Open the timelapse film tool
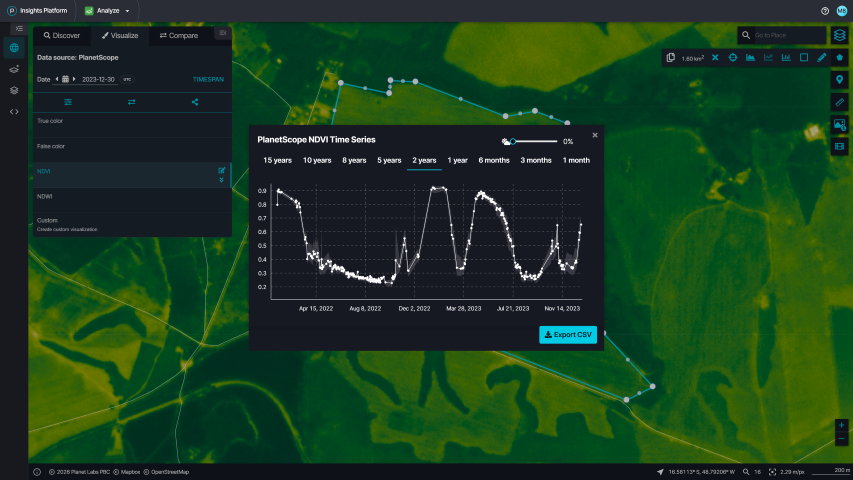Image resolution: width=853 pixels, height=480 pixels. (839, 146)
